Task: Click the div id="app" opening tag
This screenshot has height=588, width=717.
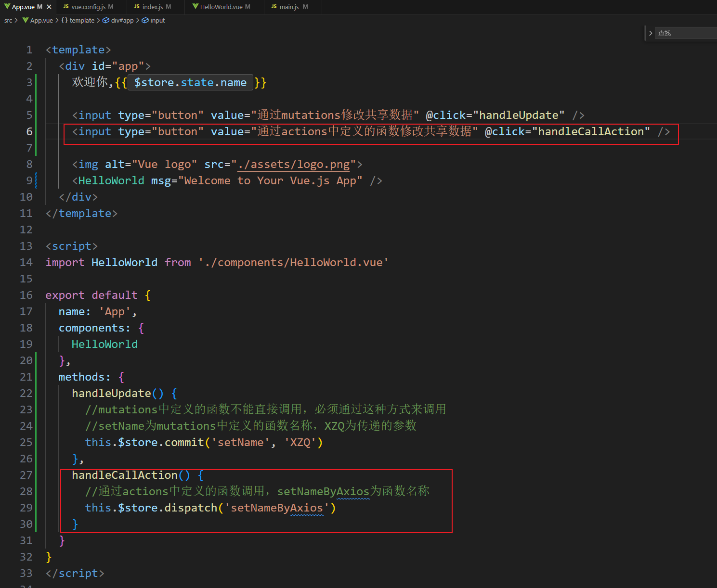Action: point(104,66)
